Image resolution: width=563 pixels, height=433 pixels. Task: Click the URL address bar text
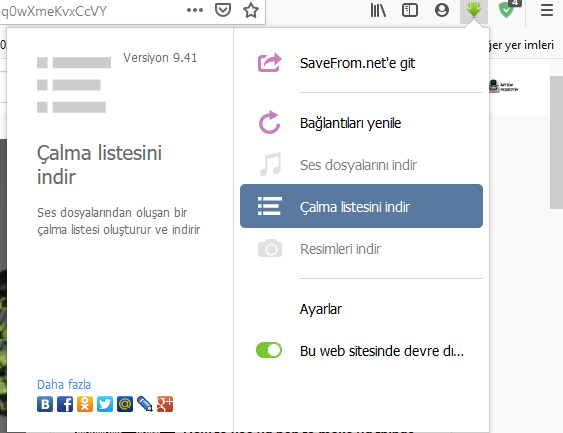click(x=54, y=11)
